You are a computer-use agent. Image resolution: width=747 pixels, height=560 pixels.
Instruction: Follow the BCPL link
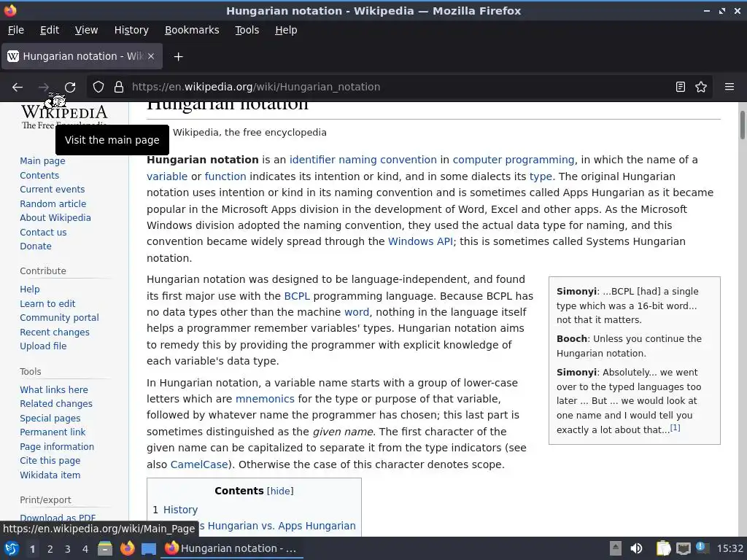click(297, 296)
